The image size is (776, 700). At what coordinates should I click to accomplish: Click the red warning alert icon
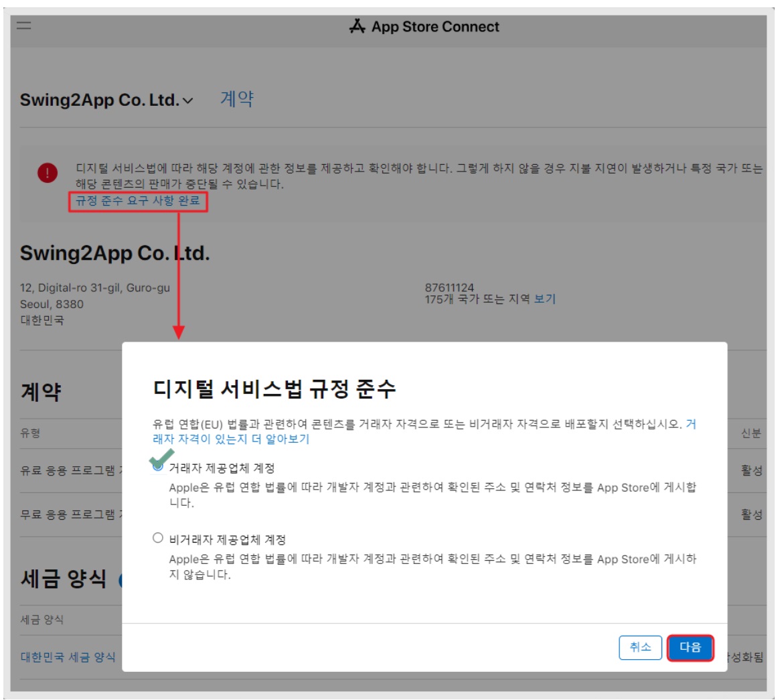tap(48, 173)
